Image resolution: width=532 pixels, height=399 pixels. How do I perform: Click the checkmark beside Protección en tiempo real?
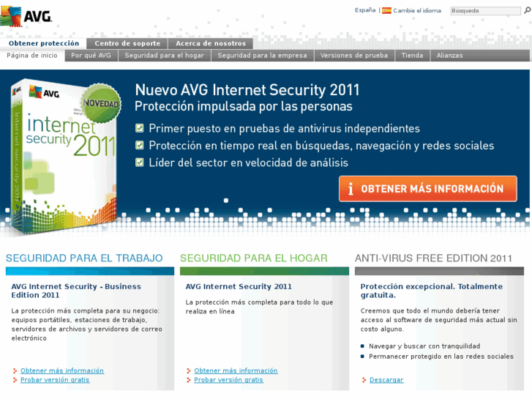140,146
